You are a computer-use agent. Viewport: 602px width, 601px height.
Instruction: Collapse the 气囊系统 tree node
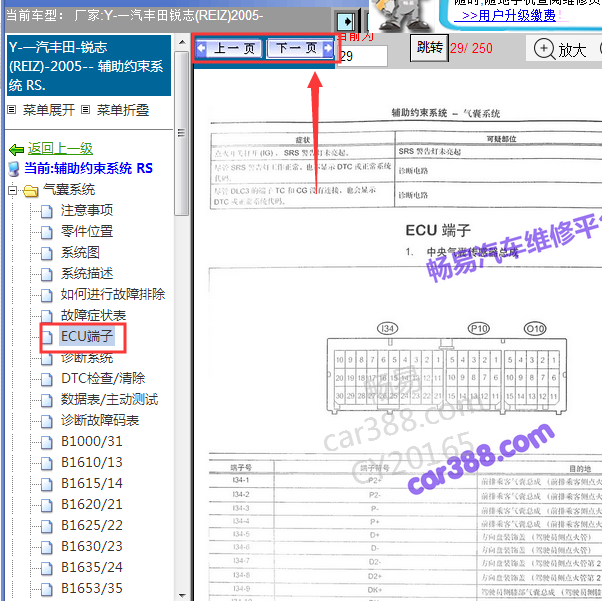coord(12,190)
